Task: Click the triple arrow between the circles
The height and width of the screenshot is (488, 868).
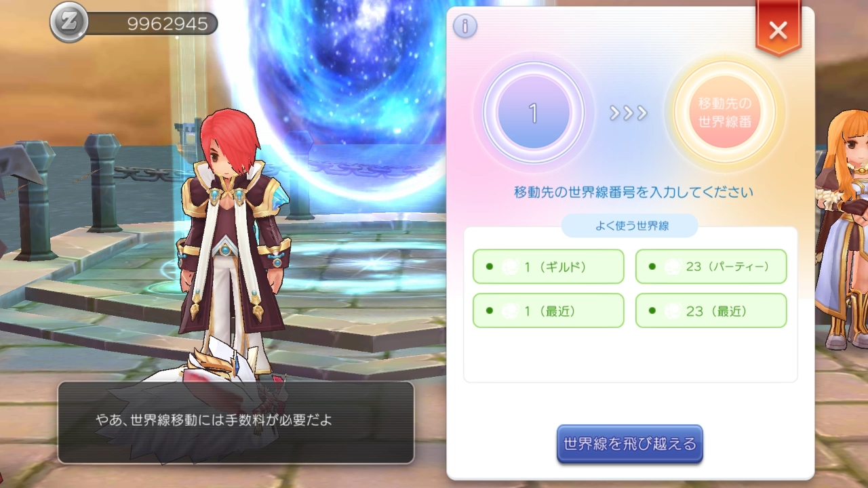Action: [629, 113]
